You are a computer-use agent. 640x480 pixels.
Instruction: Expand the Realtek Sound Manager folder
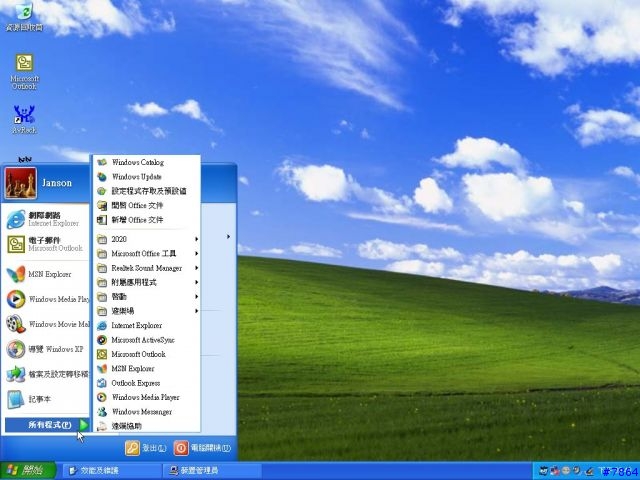point(147,268)
